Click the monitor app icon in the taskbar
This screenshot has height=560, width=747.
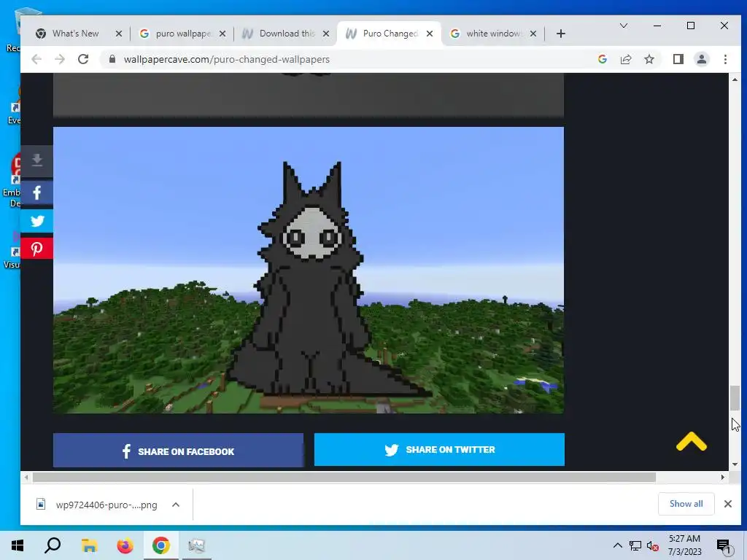coord(196,545)
